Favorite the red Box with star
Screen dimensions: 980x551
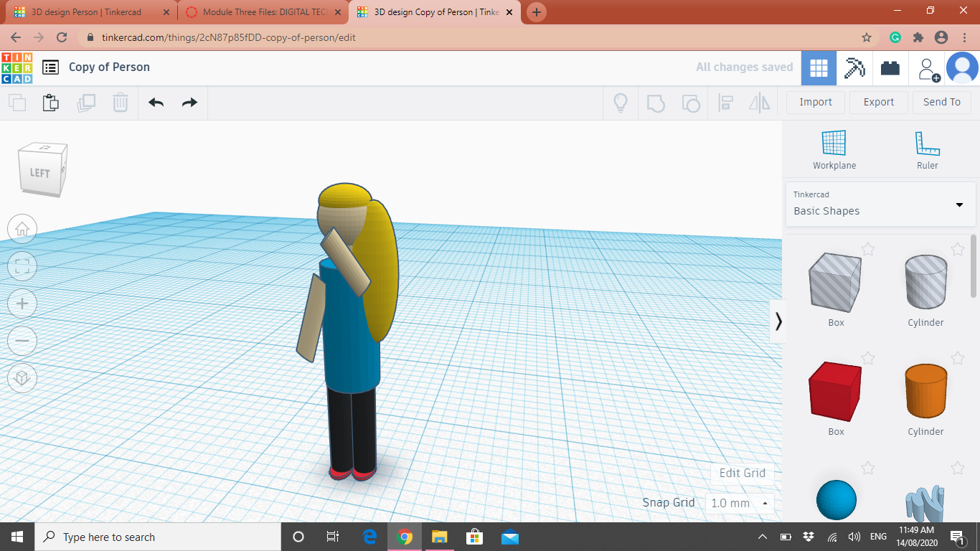(x=868, y=358)
